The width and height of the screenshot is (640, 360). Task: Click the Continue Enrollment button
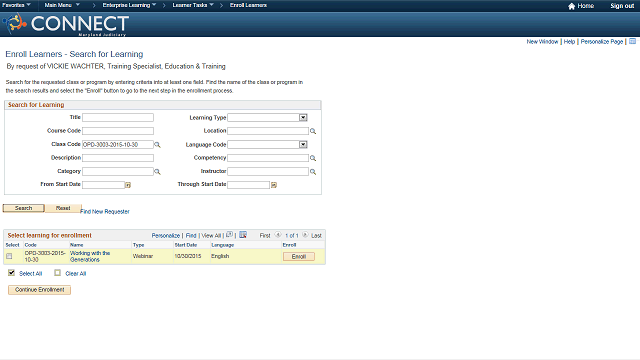(x=40, y=290)
